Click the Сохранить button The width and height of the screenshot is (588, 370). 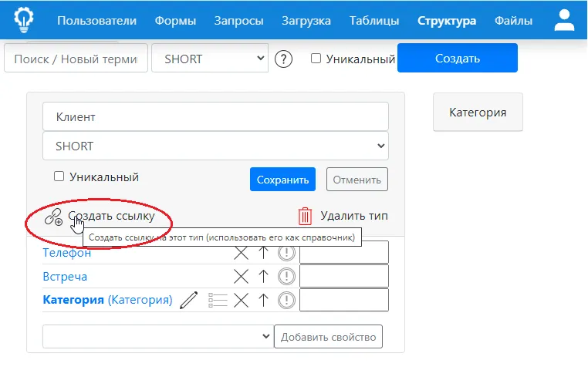(x=282, y=180)
